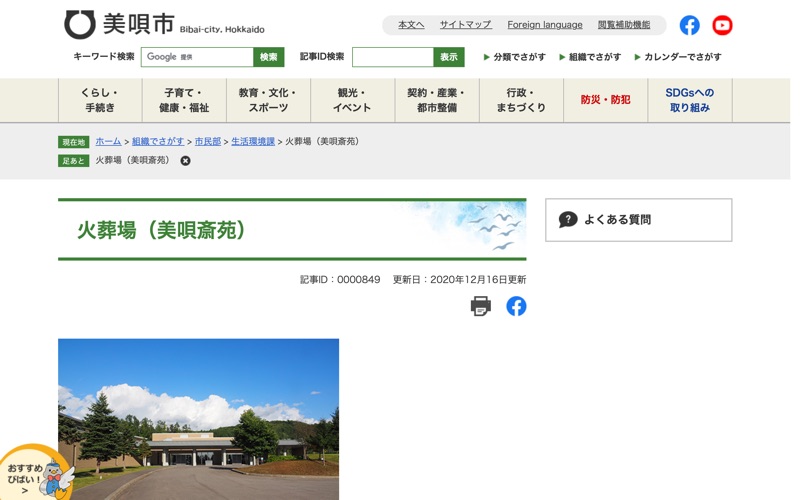
Task: Open the 防災・防犯 menu
Action: [606, 100]
